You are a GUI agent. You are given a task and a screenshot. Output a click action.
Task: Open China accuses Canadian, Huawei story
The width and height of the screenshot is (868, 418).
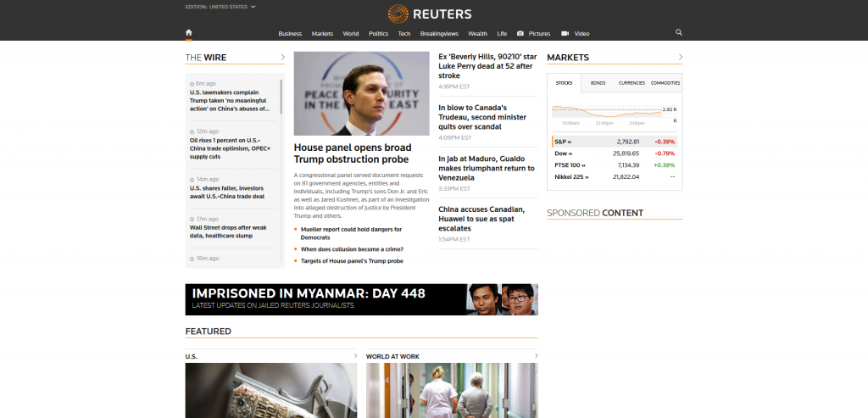481,219
